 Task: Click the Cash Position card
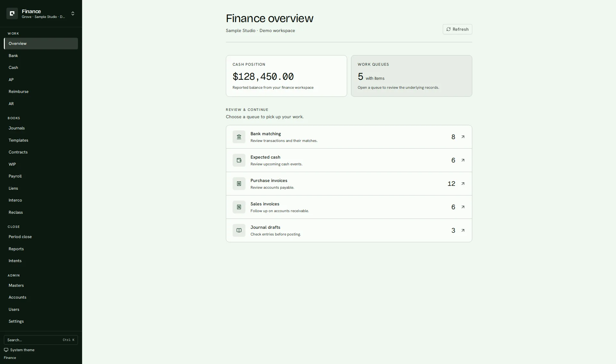[x=286, y=76]
